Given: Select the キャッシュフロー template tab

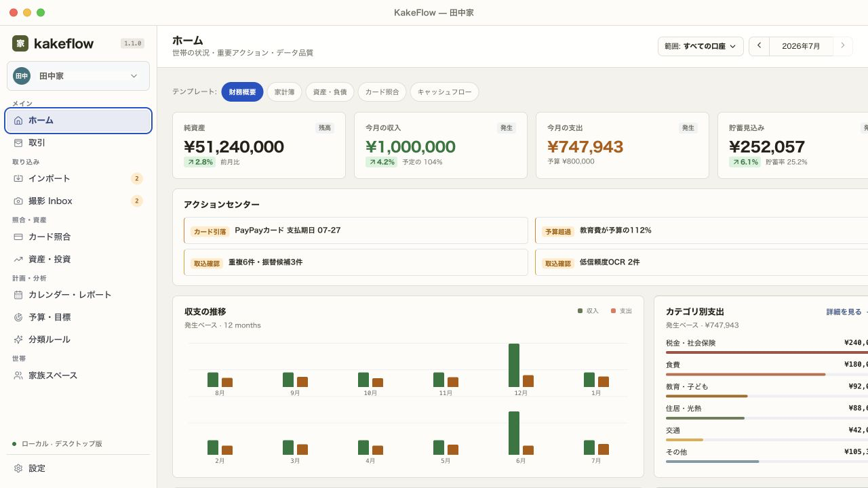Looking at the screenshot, I should (444, 92).
